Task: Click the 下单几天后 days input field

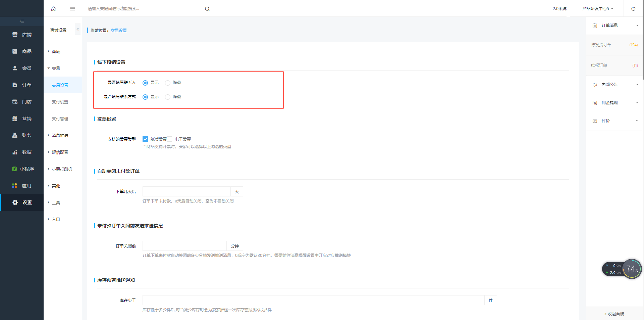Action: [x=186, y=191]
